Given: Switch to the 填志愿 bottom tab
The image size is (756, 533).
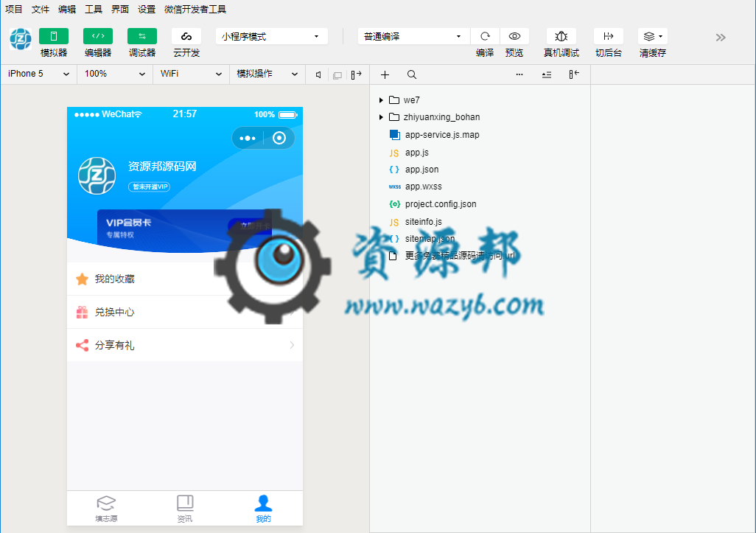Looking at the screenshot, I should (106, 509).
